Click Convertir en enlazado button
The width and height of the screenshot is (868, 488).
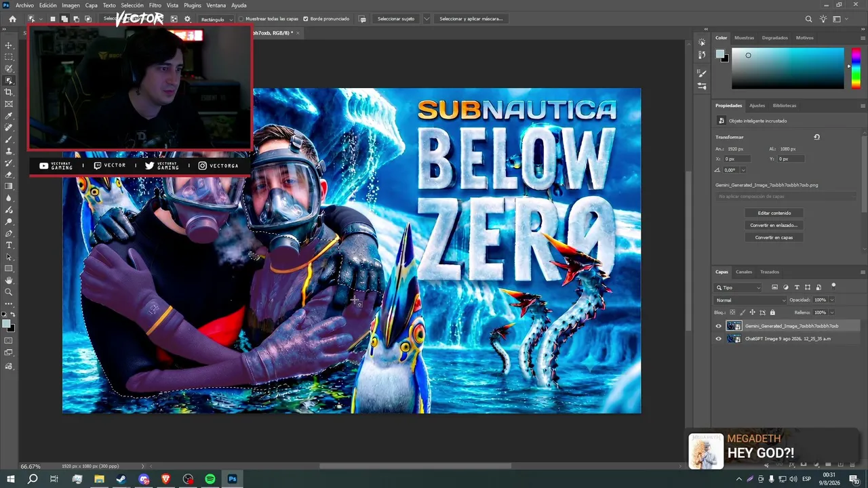tap(774, 225)
